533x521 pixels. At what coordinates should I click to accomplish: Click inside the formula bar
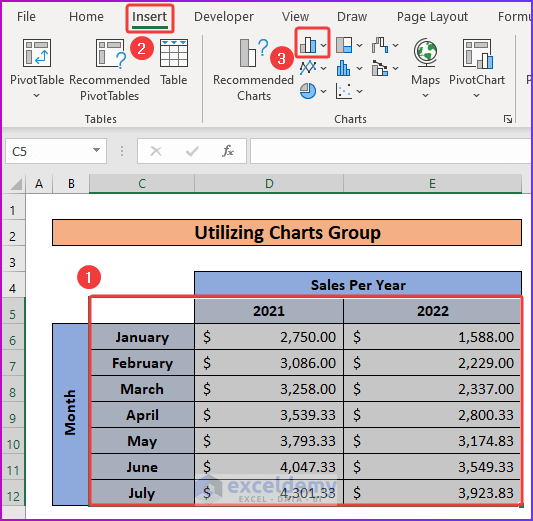click(x=391, y=151)
